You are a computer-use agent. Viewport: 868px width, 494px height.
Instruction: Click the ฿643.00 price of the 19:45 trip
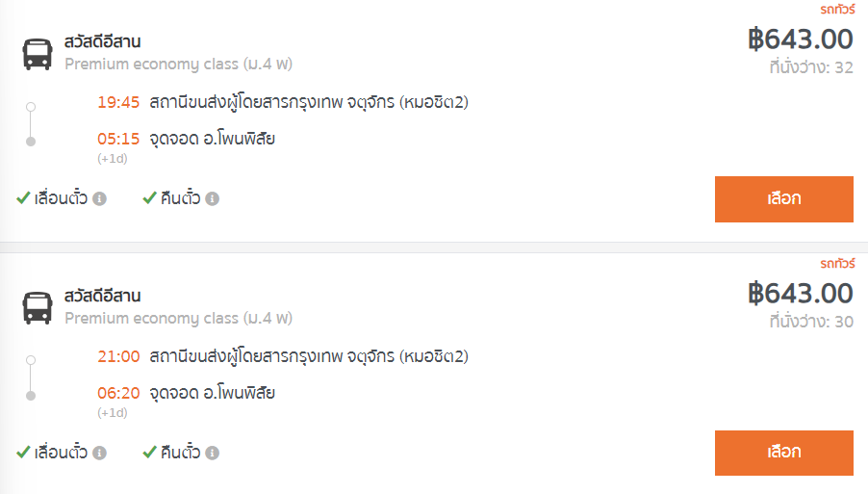click(x=801, y=39)
